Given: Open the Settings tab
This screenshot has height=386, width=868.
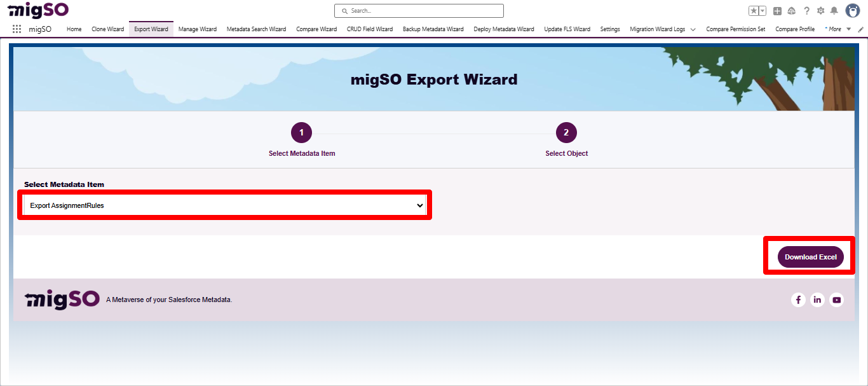Looking at the screenshot, I should click(610, 29).
